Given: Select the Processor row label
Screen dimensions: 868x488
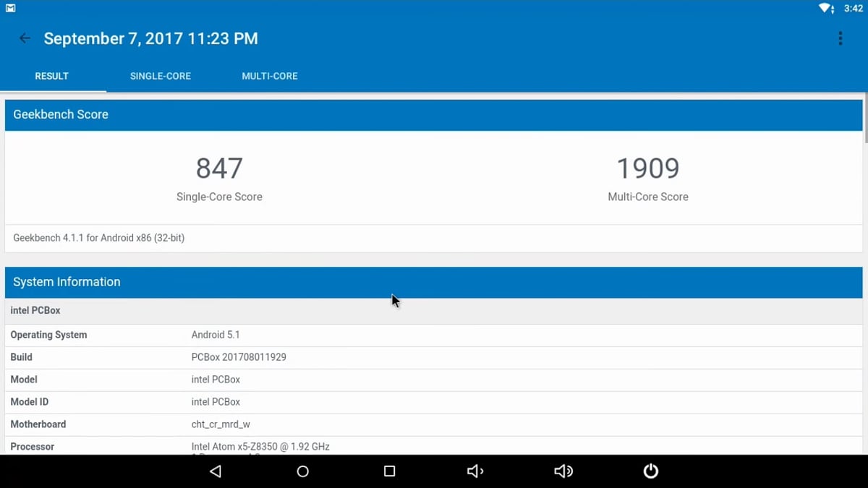Looking at the screenshot, I should click(x=33, y=447).
